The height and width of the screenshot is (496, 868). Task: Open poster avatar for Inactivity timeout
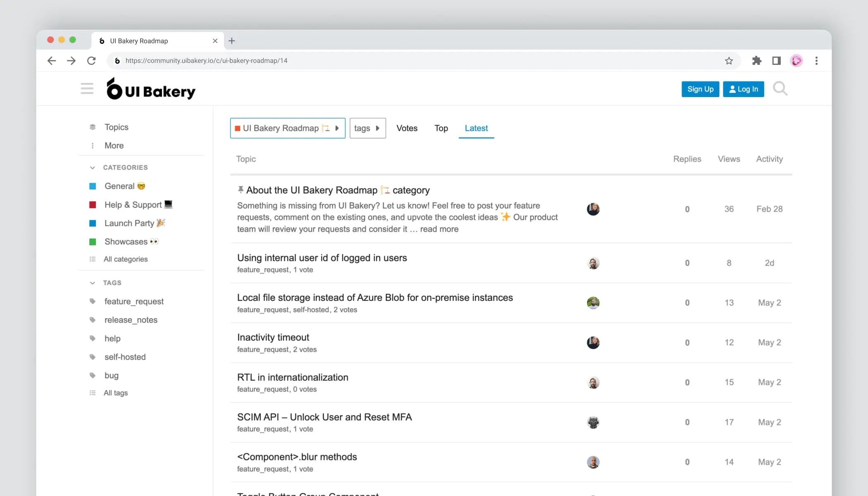(593, 342)
